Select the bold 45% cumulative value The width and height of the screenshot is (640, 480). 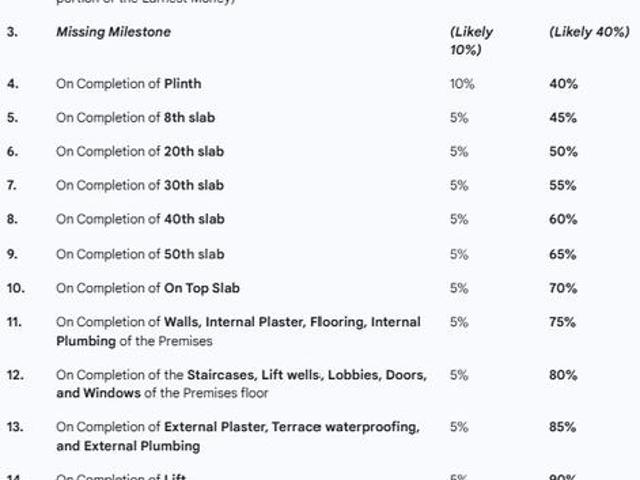(562, 118)
